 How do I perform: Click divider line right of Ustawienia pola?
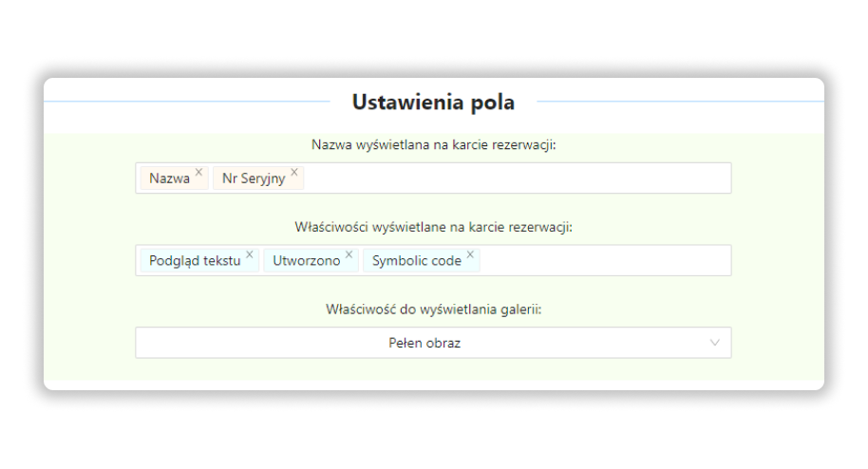click(680, 102)
